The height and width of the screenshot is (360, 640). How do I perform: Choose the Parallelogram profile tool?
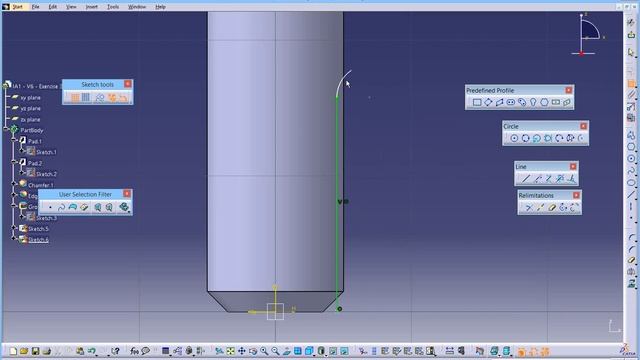pyautogui.click(x=500, y=102)
